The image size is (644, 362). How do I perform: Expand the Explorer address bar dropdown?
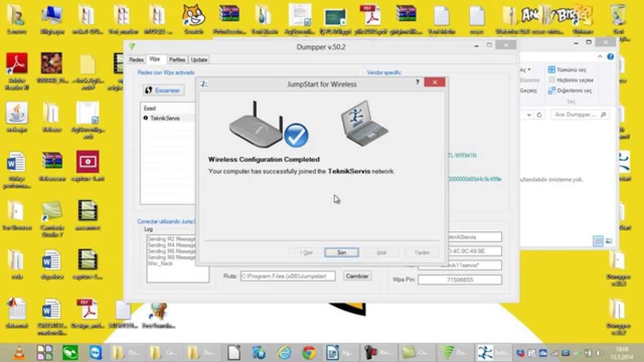[529, 115]
